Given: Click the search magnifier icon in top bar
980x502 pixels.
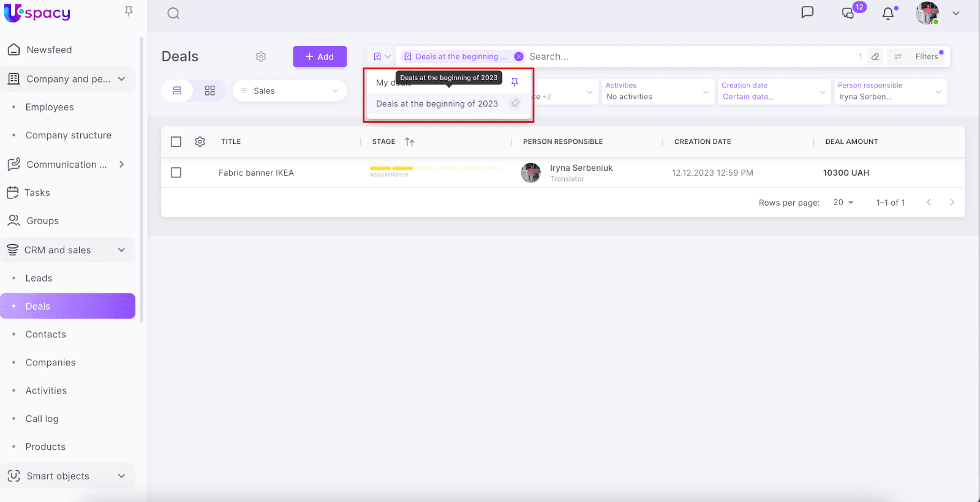Looking at the screenshot, I should [x=173, y=13].
